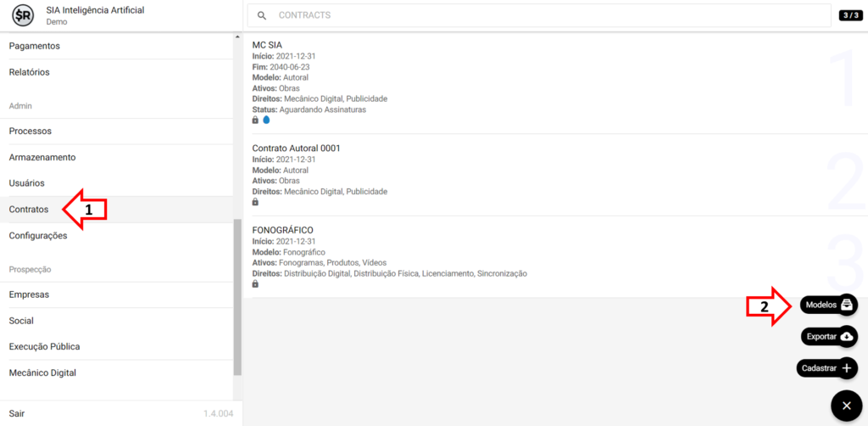868x426 pixels.
Task: Select Contratos in the sidebar
Action: click(29, 210)
